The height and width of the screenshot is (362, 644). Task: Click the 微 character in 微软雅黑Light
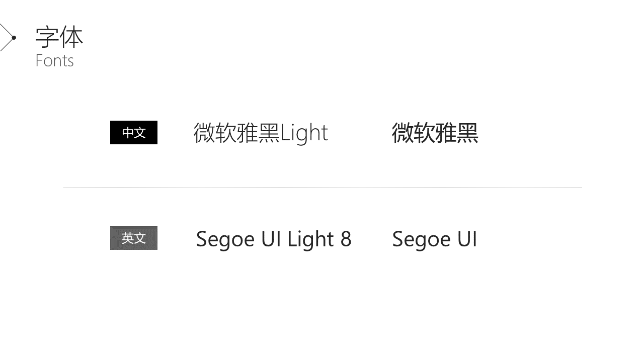(x=204, y=133)
